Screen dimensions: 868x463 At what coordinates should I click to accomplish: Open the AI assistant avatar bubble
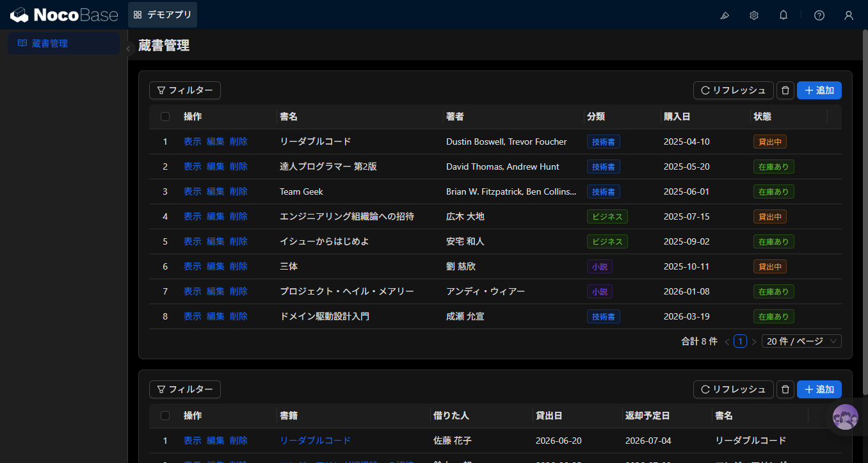click(846, 417)
